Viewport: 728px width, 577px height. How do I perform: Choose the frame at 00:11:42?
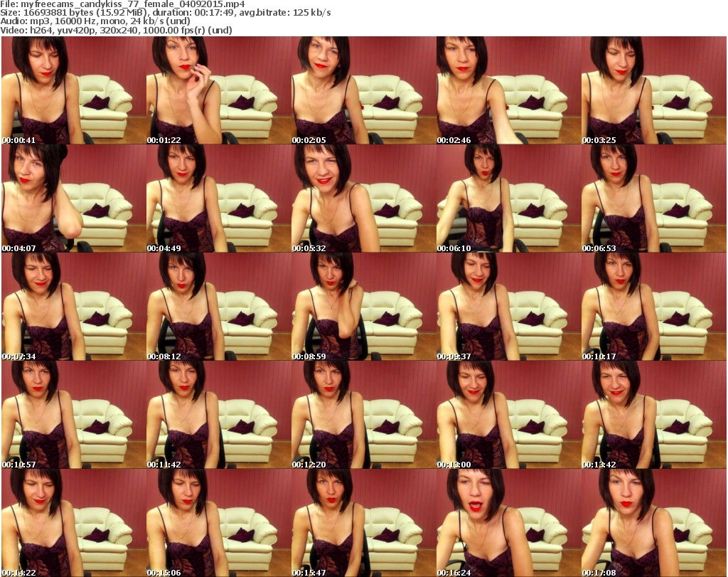tap(218, 415)
